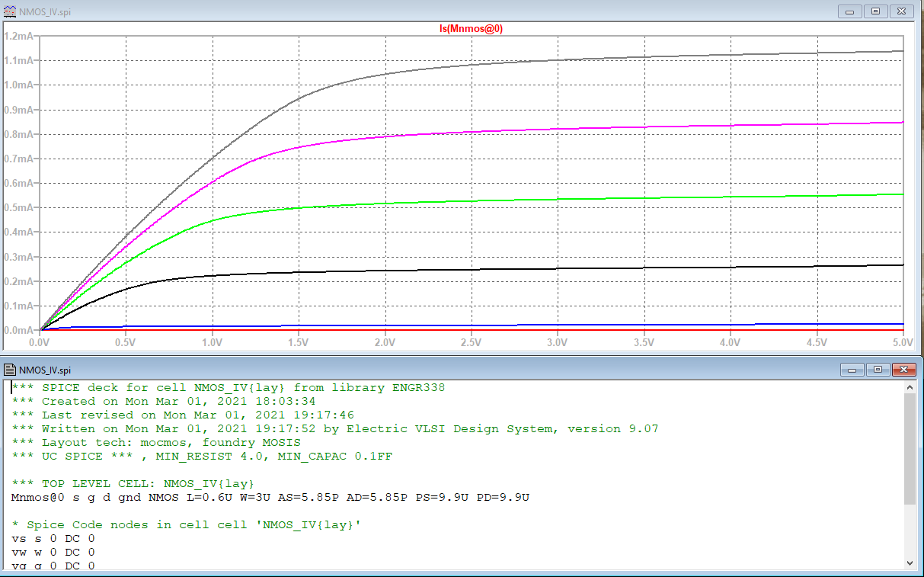Click the 0.5V horizontal axis label

(x=126, y=343)
